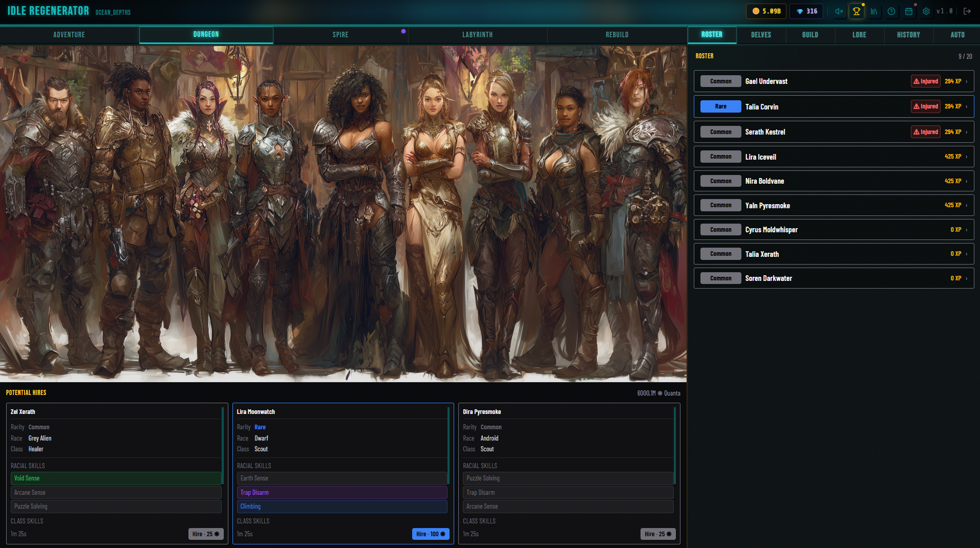Image resolution: width=980 pixels, height=548 pixels.
Task: Select Zel Xerath's Void Sense skill
Action: 116,478
